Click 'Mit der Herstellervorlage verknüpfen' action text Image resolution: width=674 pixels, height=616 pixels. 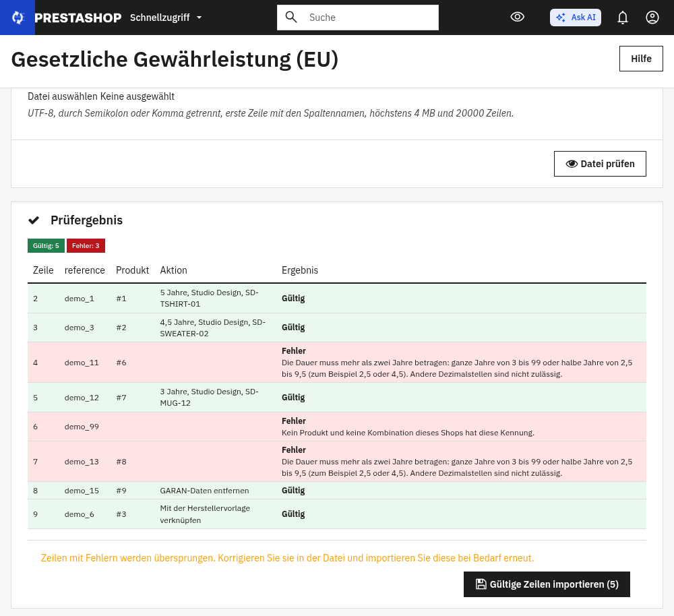point(205,514)
